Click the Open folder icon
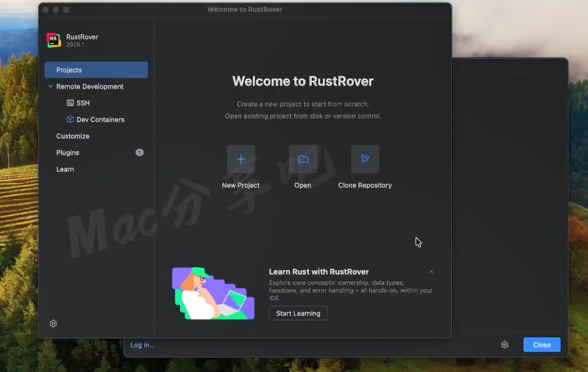This screenshot has width=588, height=372. (x=303, y=159)
